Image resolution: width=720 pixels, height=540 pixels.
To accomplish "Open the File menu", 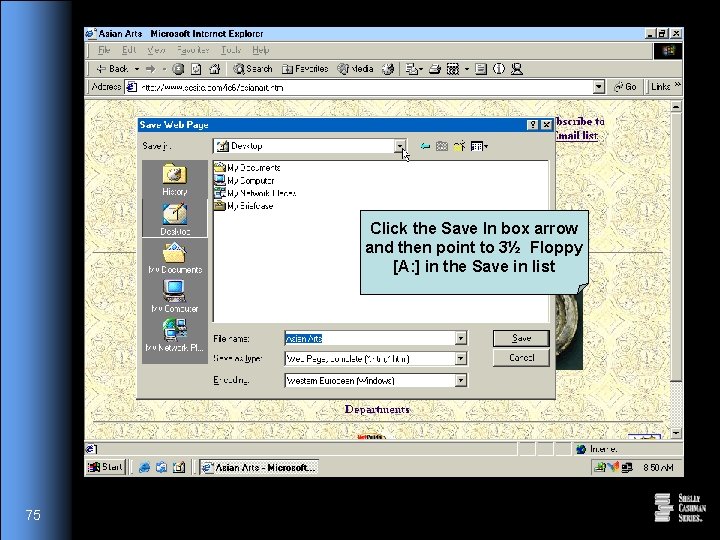I will click(x=104, y=50).
